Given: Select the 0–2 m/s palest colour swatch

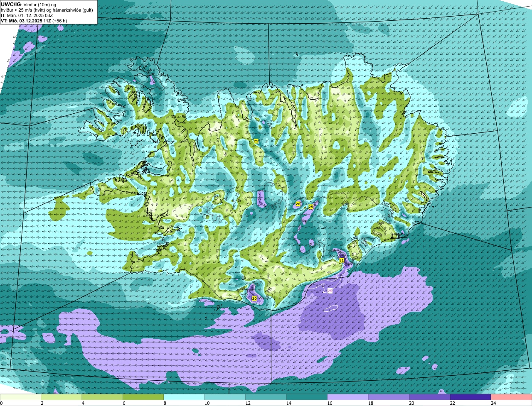Looking at the screenshot, I should pyautogui.click(x=20, y=397).
